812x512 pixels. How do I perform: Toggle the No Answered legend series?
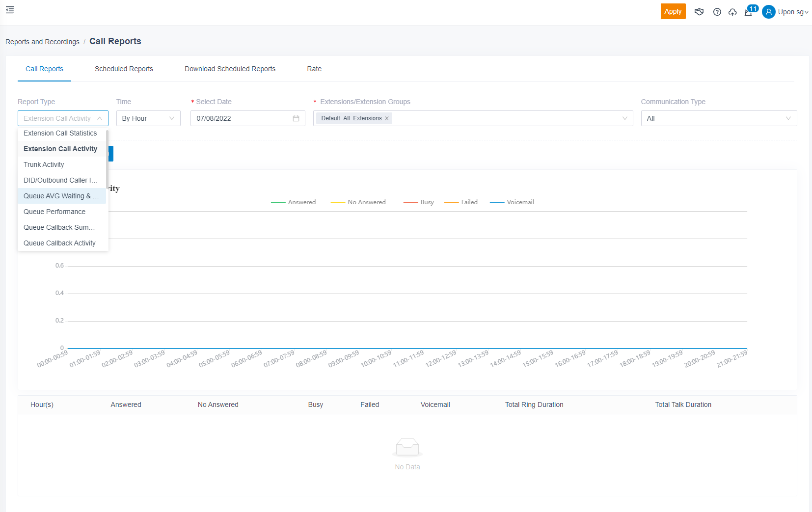point(358,202)
